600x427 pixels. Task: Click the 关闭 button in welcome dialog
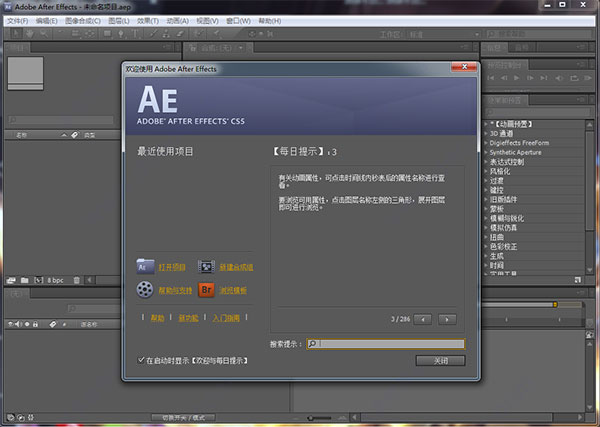tap(440, 360)
